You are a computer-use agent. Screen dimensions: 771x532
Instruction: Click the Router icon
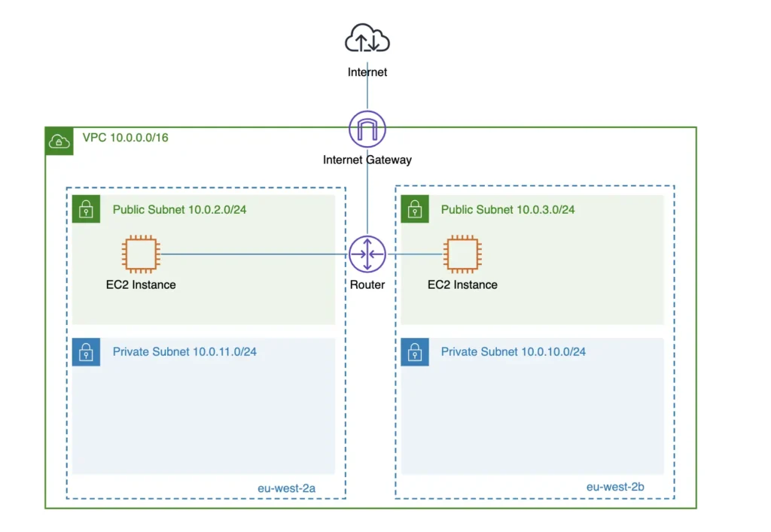(367, 254)
